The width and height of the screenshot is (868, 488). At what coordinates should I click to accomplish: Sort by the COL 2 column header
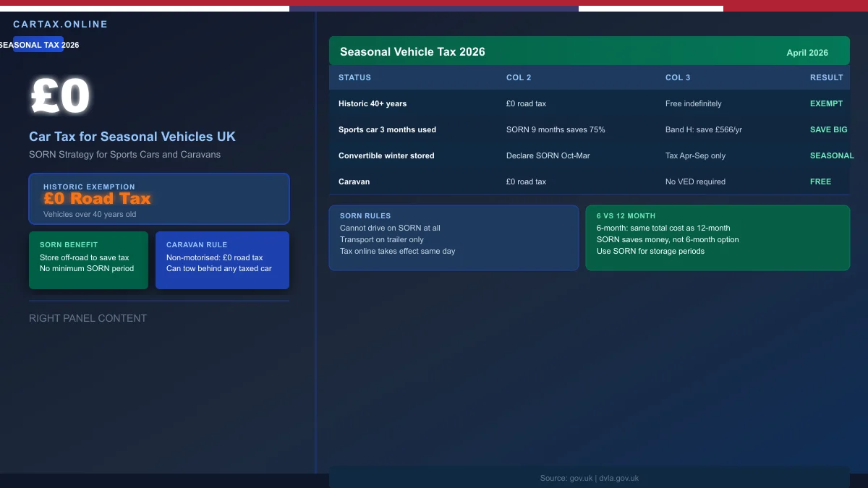[519, 77]
